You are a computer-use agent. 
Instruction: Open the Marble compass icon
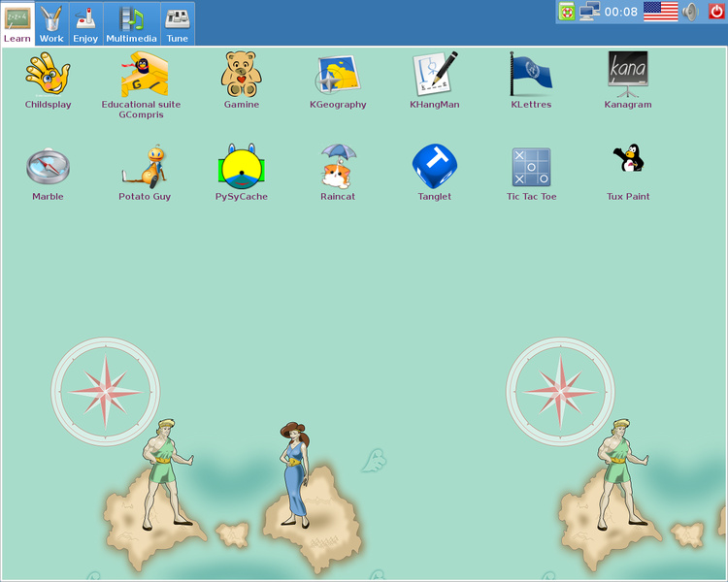[48, 166]
